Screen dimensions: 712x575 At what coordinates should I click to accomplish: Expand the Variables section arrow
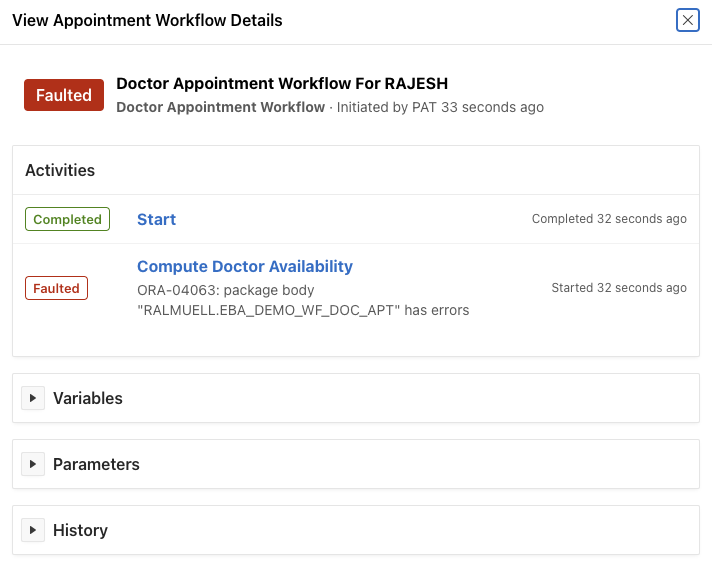coord(33,398)
